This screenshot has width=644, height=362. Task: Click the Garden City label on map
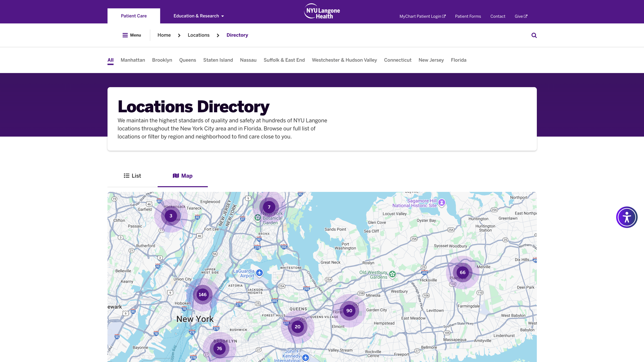pos(376,310)
